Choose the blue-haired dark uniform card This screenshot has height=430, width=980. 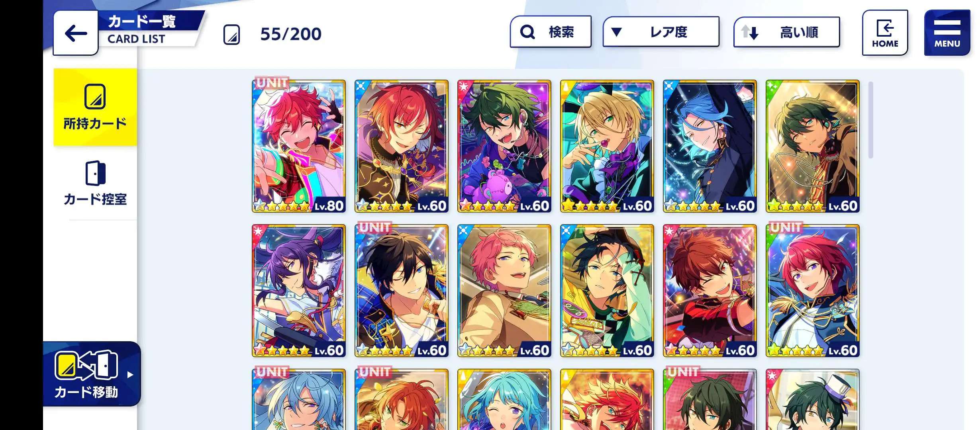pyautogui.click(x=710, y=146)
